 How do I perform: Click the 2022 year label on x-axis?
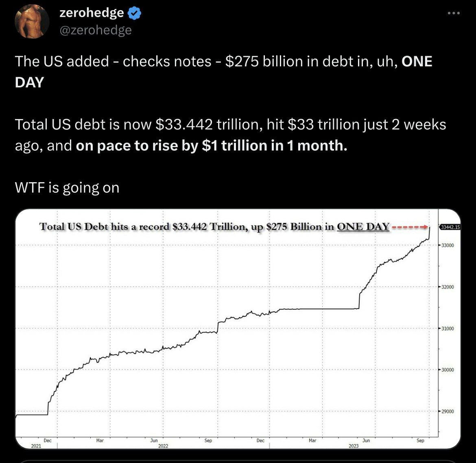pyautogui.click(x=163, y=446)
